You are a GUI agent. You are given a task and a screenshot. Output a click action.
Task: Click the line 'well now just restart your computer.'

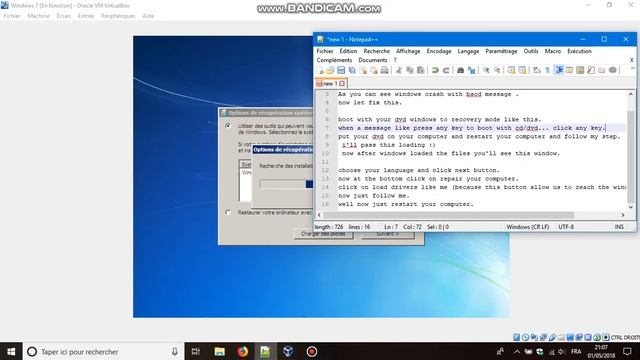pos(406,204)
